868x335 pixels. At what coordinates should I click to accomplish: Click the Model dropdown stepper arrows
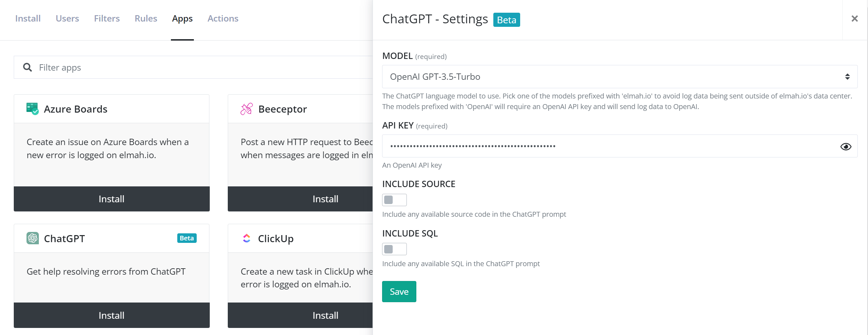coord(847,77)
